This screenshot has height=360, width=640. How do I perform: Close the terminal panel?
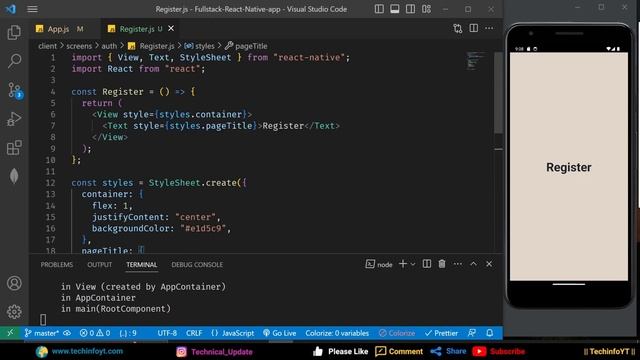point(489,264)
